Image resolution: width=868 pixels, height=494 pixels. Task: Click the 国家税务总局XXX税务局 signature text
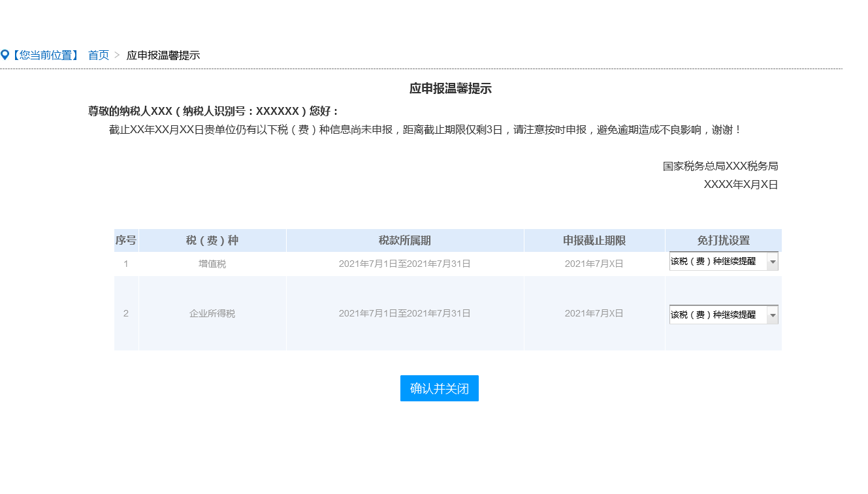720,166
